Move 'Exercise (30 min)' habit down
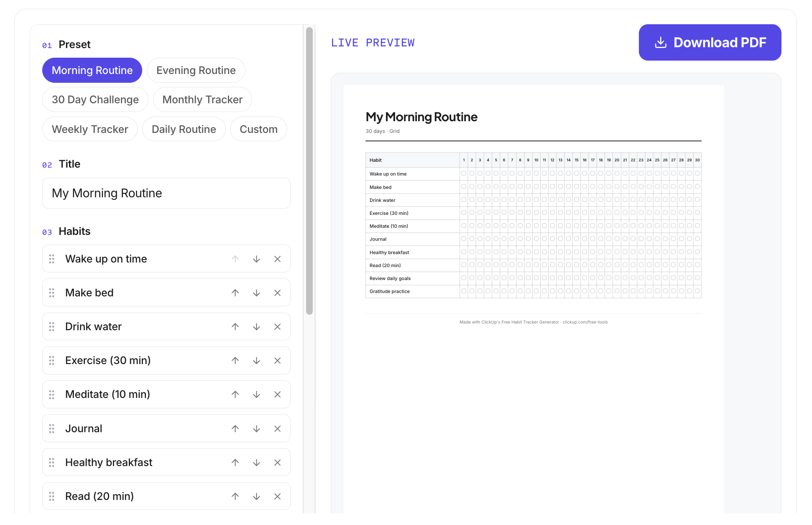This screenshot has height=525, width=812. coord(257,361)
